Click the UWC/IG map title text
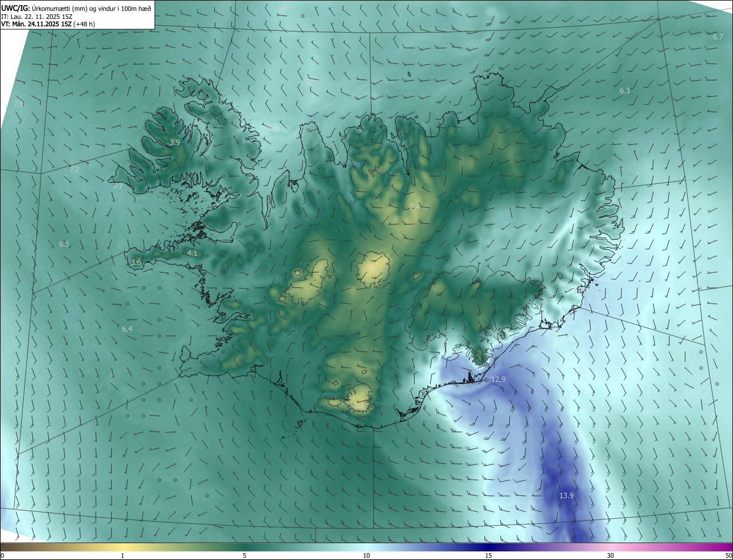Image resolution: width=733 pixels, height=560 pixels. click(76, 8)
